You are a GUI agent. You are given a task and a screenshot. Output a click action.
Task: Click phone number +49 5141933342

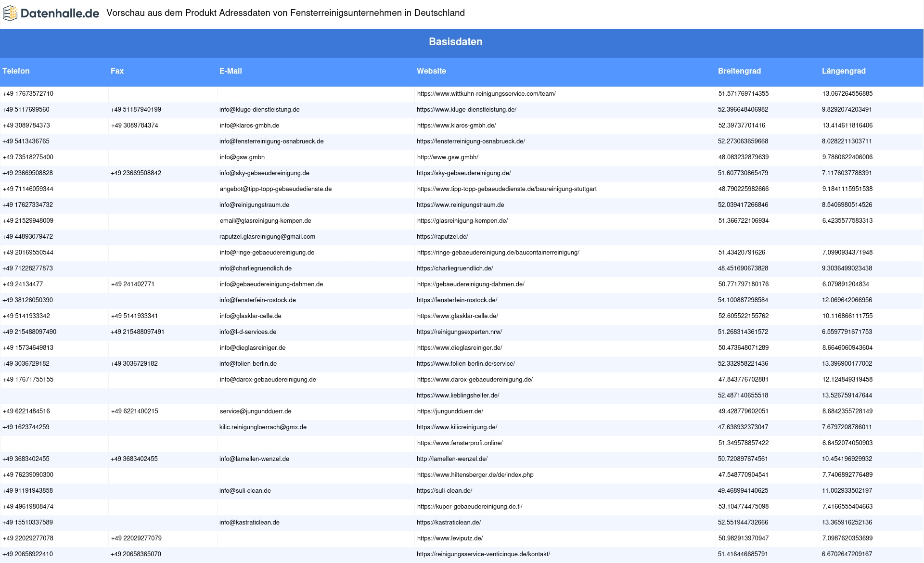tap(26, 316)
